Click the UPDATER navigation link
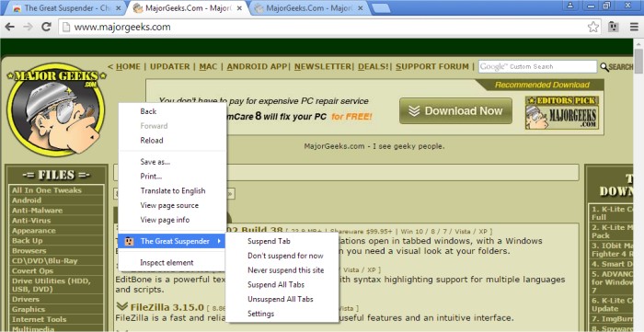This screenshot has width=644, height=332. 169,66
